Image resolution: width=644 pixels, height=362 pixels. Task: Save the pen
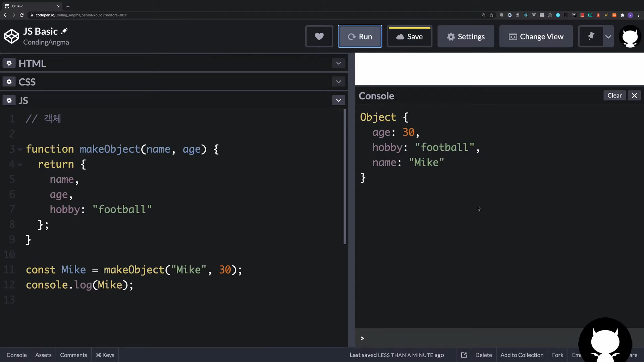pyautogui.click(x=409, y=36)
